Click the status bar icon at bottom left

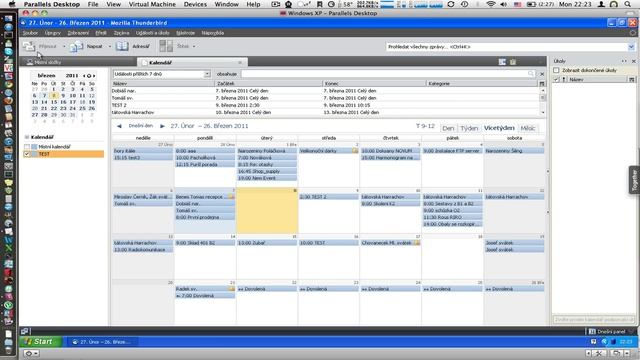[x=25, y=331]
